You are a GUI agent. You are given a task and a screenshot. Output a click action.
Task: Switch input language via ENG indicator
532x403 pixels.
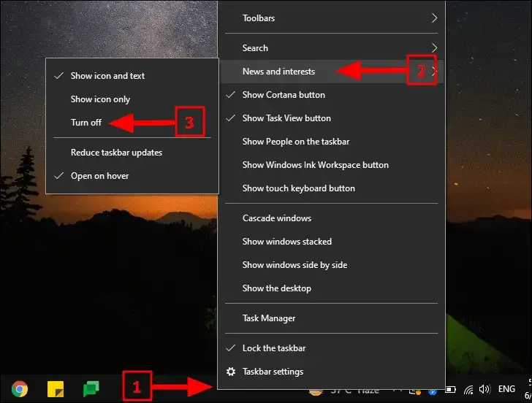coord(506,389)
